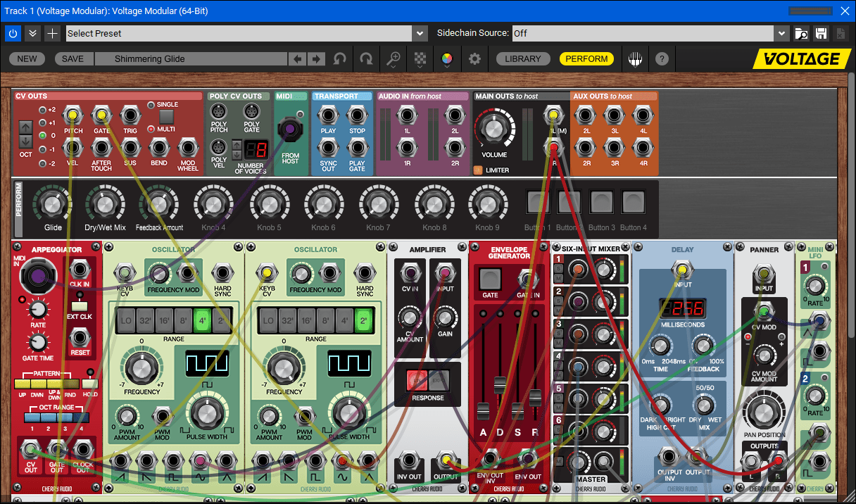This screenshot has width=856, height=504.
Task: Click the Envelope Generator GATE button
Action: 490,279
